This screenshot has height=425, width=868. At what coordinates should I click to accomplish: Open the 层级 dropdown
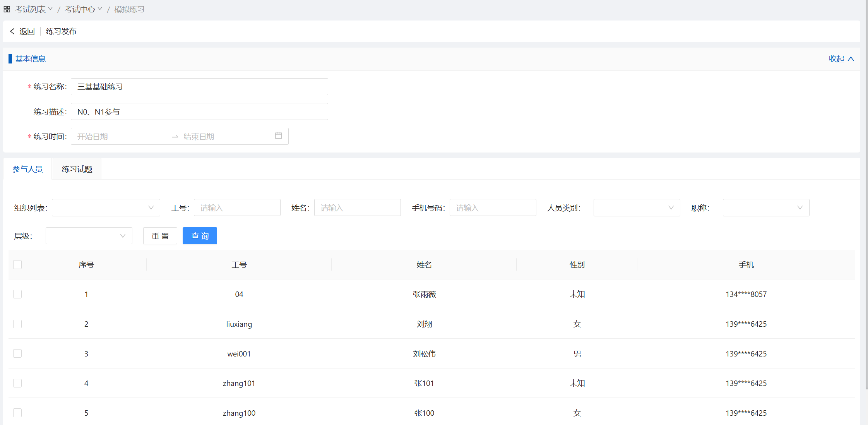(x=89, y=236)
